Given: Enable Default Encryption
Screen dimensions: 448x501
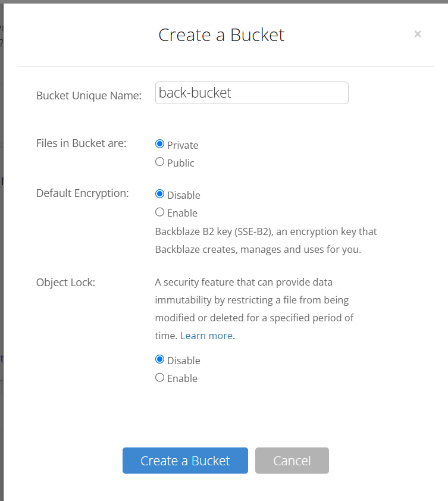Looking at the screenshot, I should click(x=159, y=212).
